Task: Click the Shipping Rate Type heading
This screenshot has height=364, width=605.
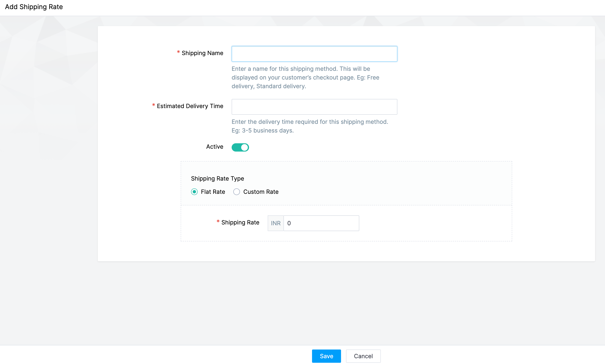Action: pos(217,178)
